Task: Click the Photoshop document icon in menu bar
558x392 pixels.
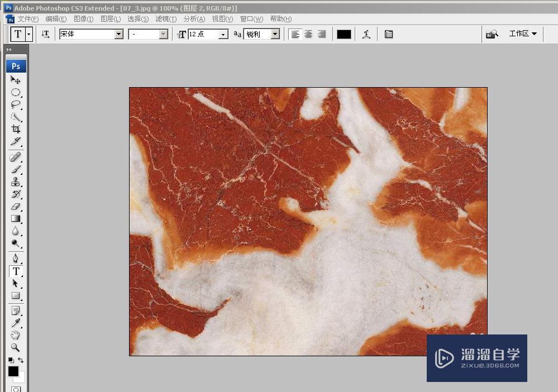Action: [10, 19]
